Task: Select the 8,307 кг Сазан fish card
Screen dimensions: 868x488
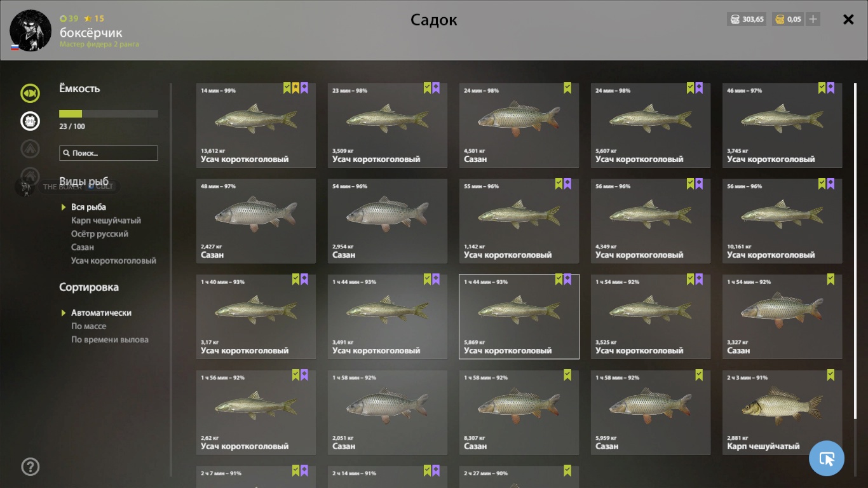Action: coord(519,412)
